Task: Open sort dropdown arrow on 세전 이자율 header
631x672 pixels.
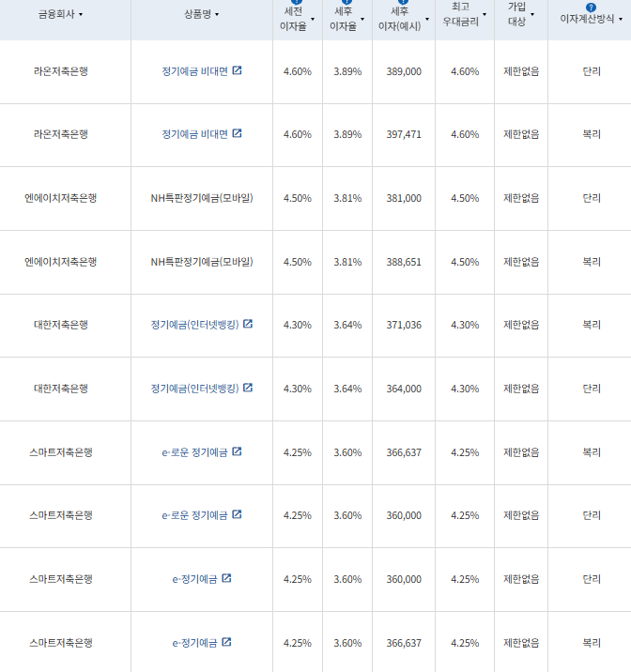Action: (x=313, y=20)
